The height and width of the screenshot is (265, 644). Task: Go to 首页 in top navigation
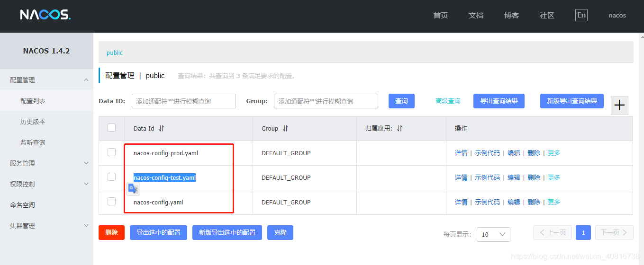tap(441, 15)
